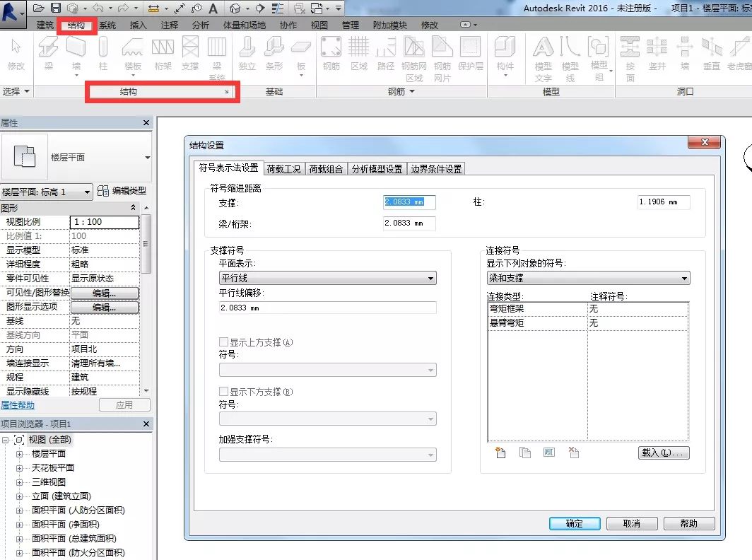Toggle the 显示下方支撑(B) checkbox

point(223,392)
